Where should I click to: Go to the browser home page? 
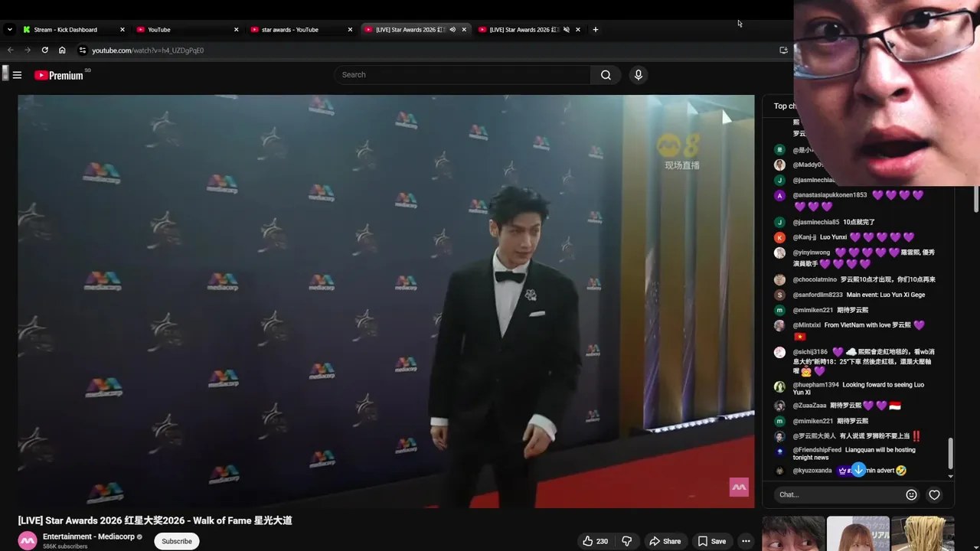tap(62, 51)
